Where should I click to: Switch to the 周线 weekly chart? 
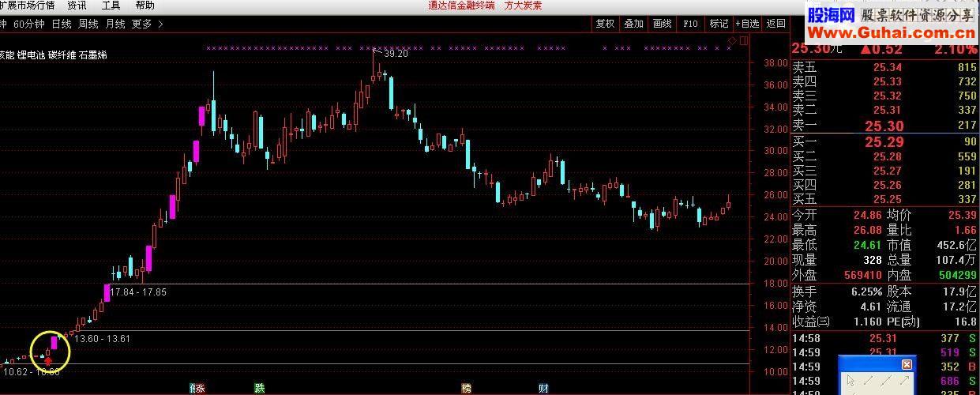tap(88, 24)
